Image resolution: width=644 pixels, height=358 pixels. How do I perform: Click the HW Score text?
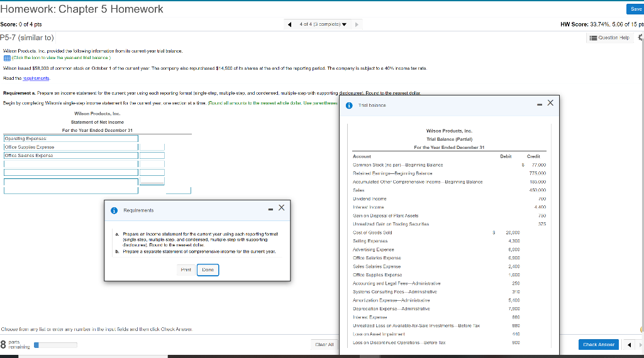point(602,24)
